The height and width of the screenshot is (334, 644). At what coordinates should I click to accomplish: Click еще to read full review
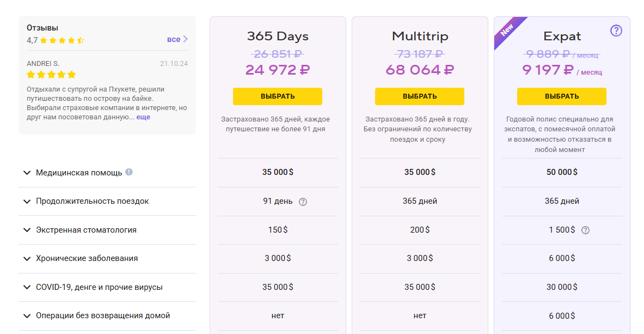coord(143,117)
